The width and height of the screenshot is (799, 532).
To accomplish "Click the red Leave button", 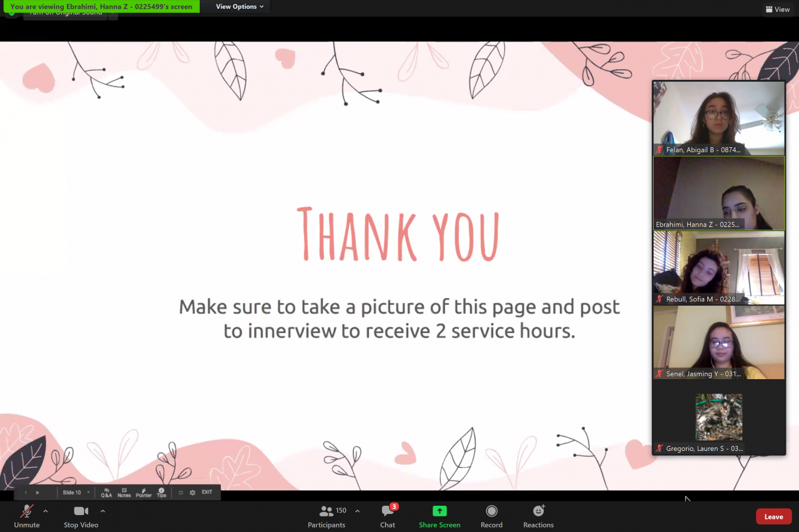I will pos(773,516).
